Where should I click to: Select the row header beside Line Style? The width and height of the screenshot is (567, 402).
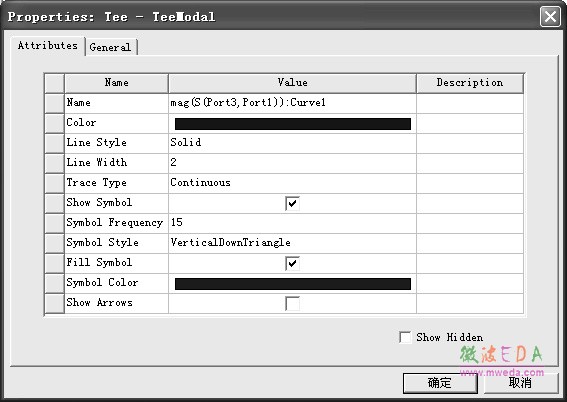coord(54,143)
